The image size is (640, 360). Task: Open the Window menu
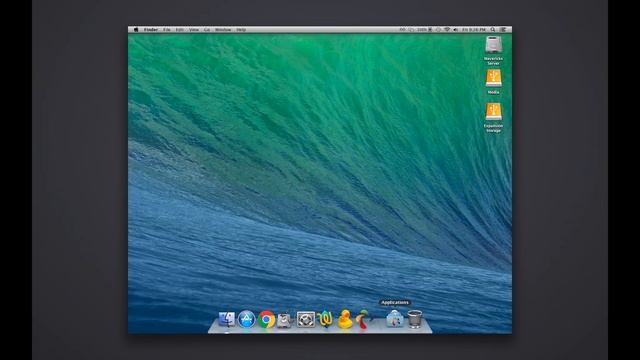[x=223, y=30]
